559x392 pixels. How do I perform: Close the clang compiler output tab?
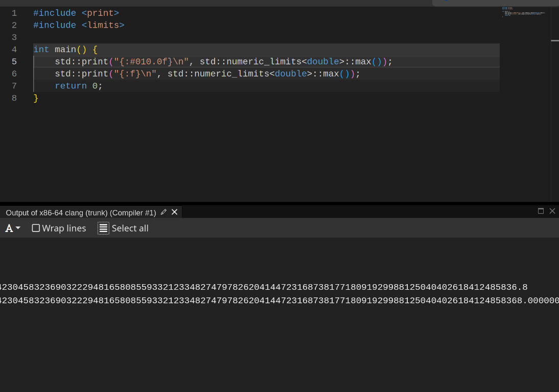tap(175, 212)
